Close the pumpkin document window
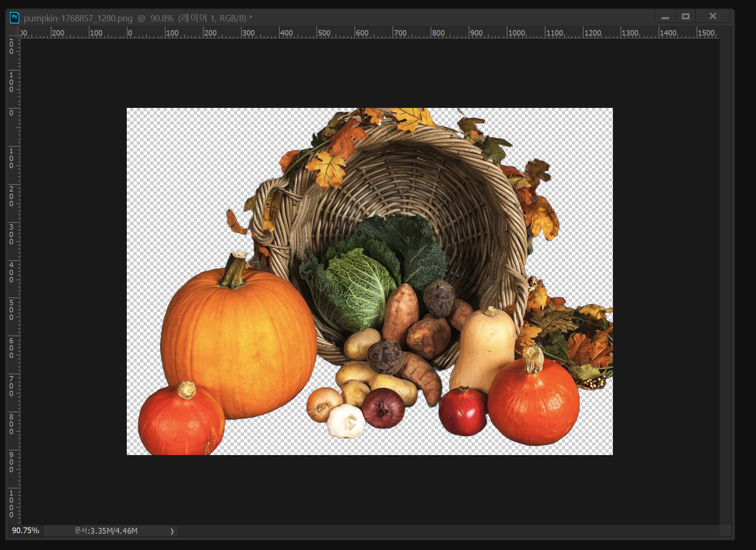 (713, 16)
